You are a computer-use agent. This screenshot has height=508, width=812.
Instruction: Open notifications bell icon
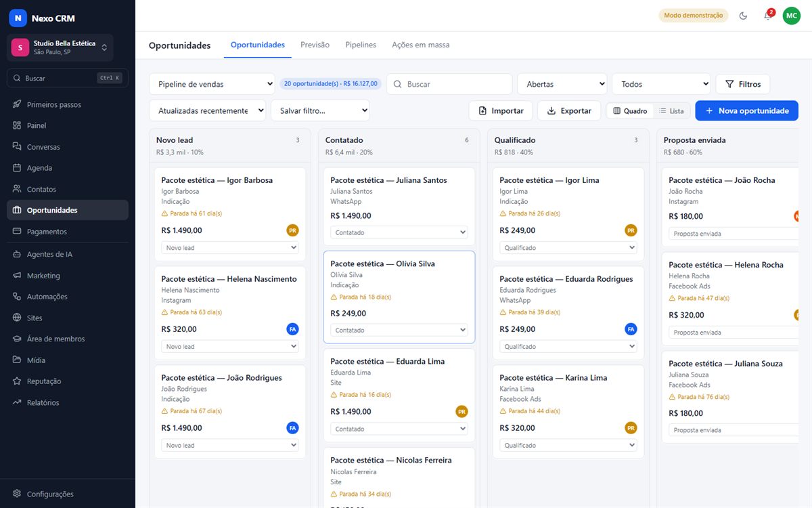click(767, 16)
